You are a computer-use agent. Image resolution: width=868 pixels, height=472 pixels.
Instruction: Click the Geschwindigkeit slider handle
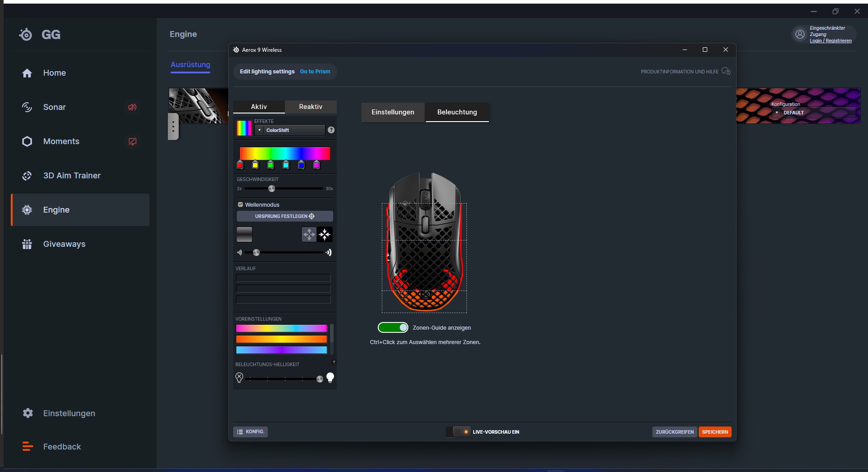[x=271, y=189]
